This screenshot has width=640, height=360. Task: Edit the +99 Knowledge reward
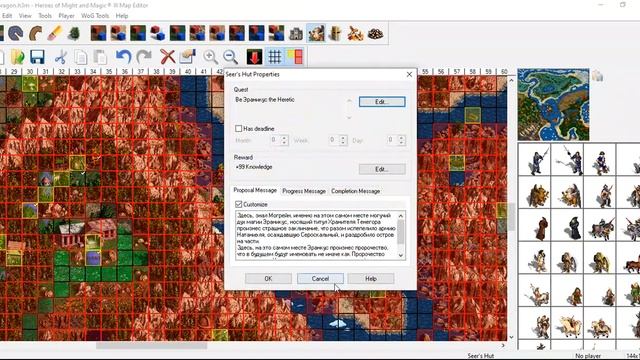point(382,169)
